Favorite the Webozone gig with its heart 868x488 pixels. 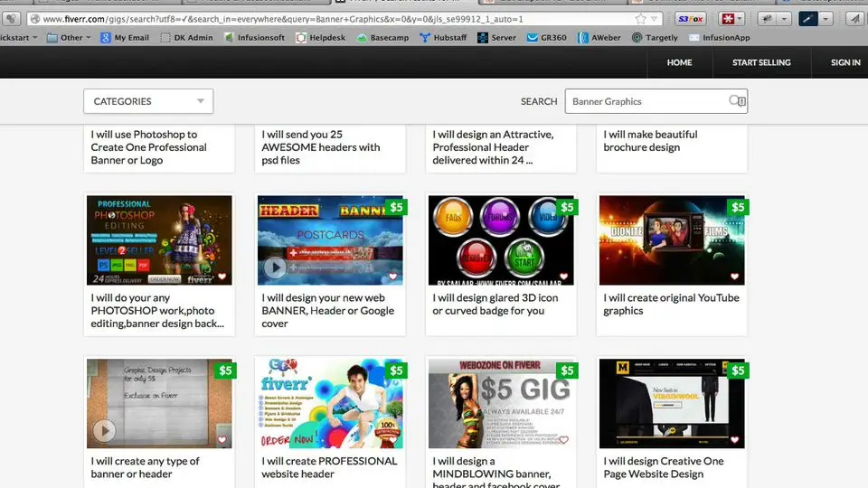563,440
